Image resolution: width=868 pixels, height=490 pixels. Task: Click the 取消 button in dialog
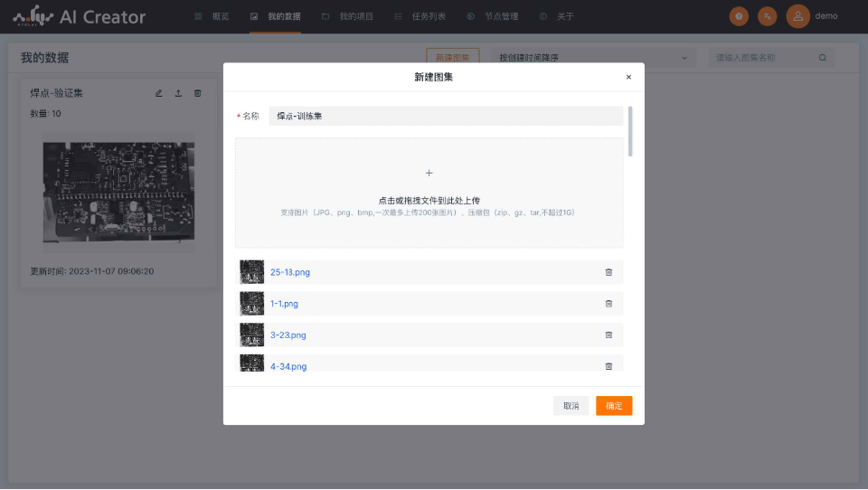(571, 406)
